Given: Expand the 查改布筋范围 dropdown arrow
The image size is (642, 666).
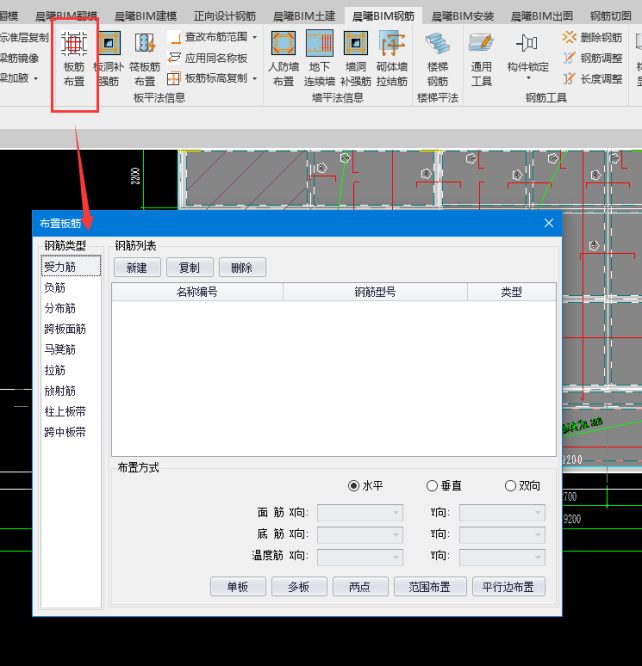Looking at the screenshot, I should (x=255, y=37).
